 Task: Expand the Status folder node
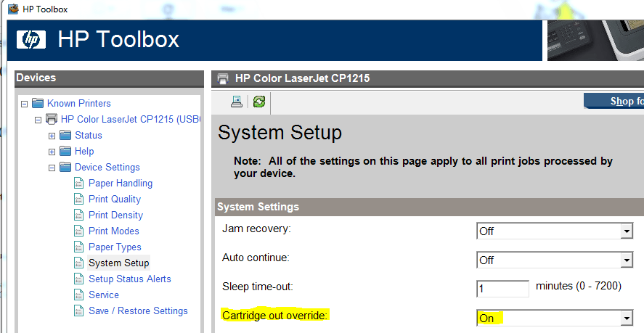click(52, 136)
